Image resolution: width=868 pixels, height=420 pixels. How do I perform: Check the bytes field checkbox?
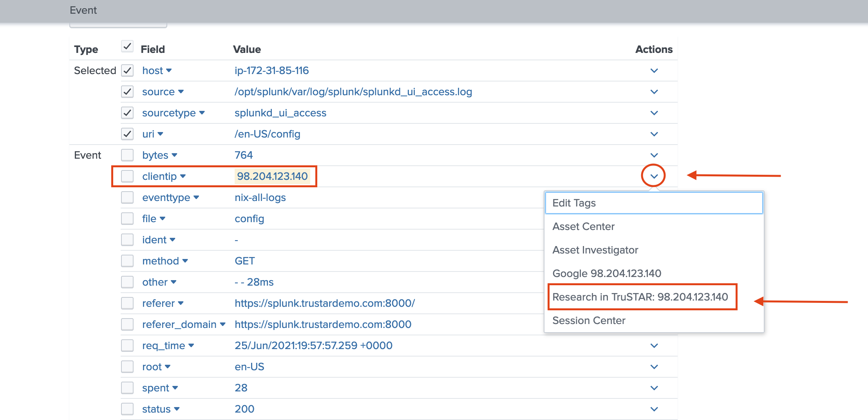tap(127, 155)
